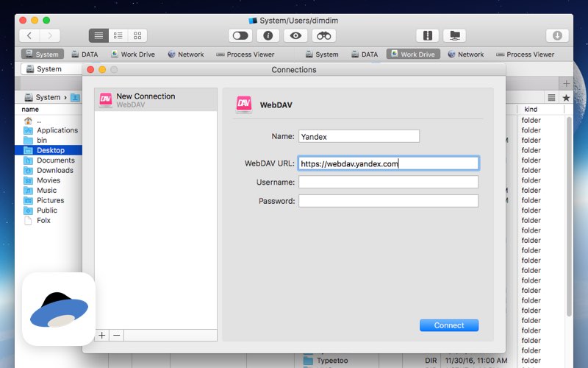Click the archive compress toolbar icon
Screen dimensions: 588x368
tap(428, 35)
